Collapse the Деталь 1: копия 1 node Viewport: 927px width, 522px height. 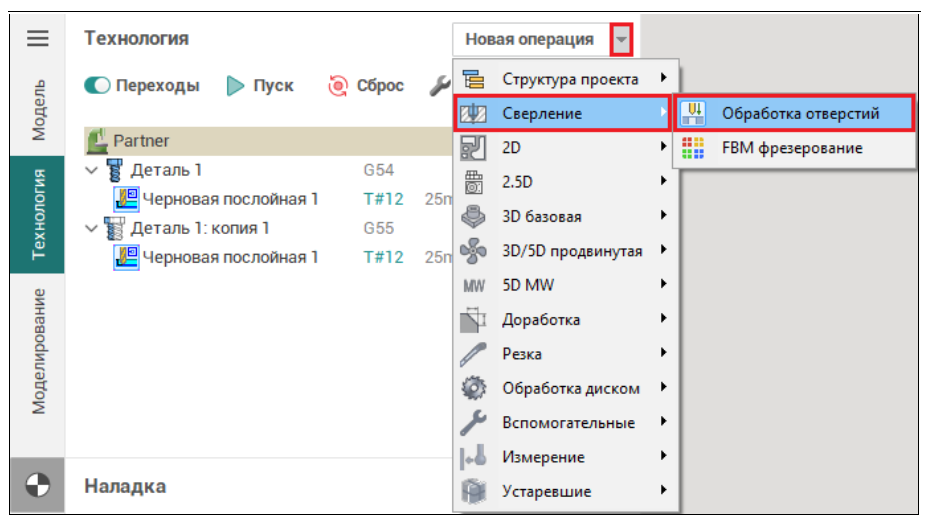pos(92,228)
